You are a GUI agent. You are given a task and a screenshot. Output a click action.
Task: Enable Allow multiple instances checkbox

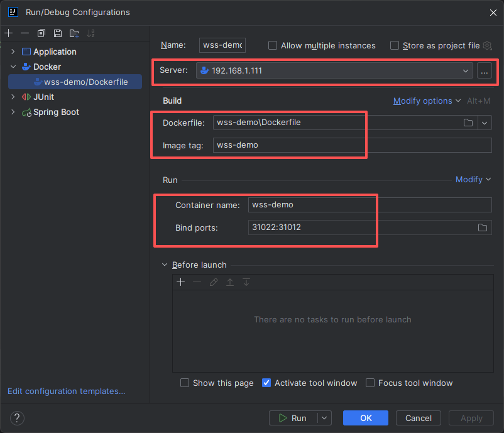pos(273,45)
